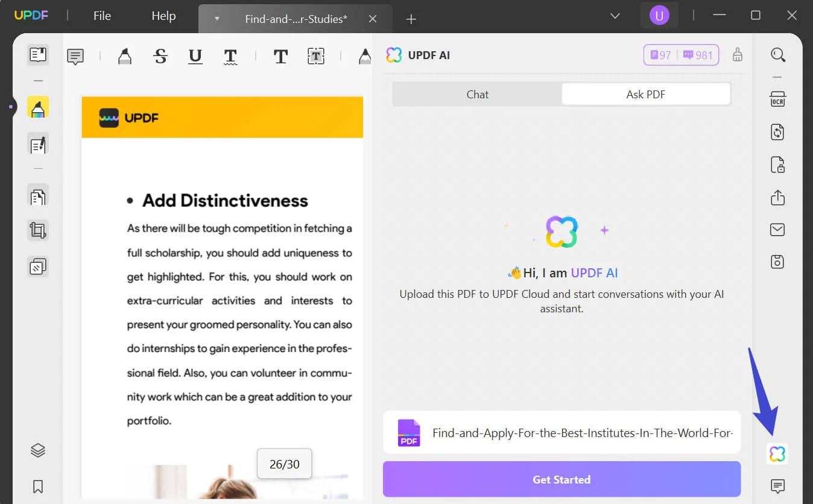The height and width of the screenshot is (504, 813).
Task: Apply underline annotation
Action: pos(194,56)
